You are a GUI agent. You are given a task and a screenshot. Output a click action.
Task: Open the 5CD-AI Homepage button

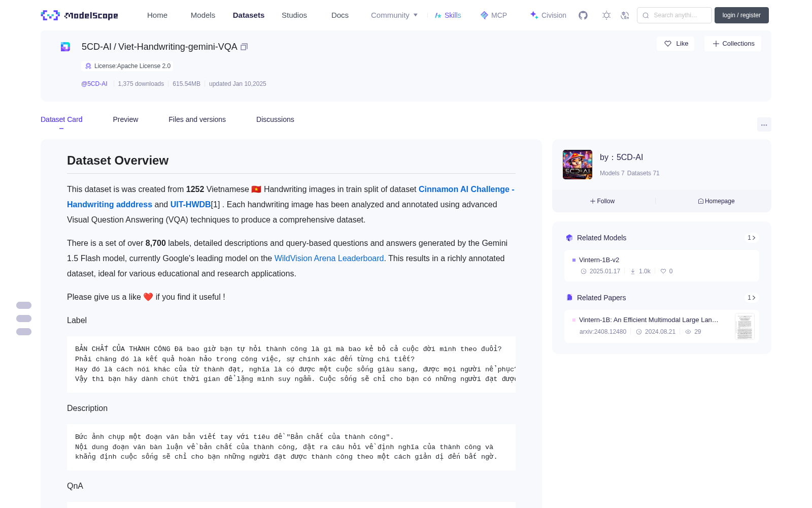click(x=716, y=201)
